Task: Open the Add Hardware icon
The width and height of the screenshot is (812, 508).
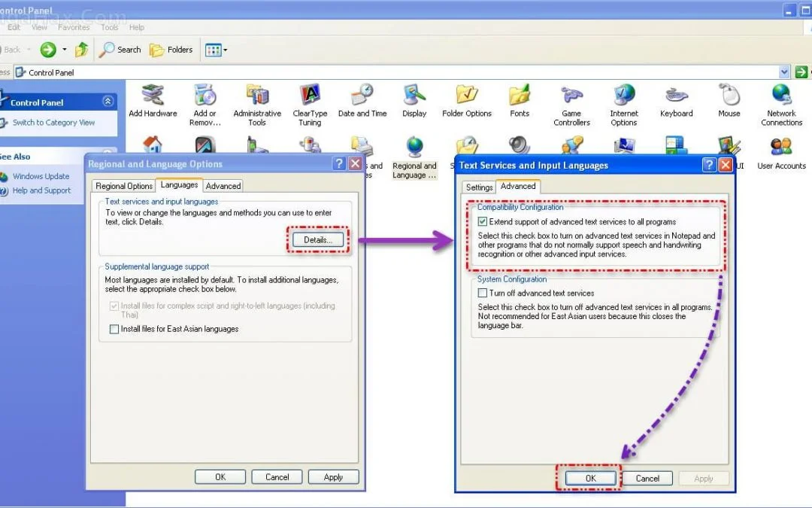Action: (x=153, y=96)
